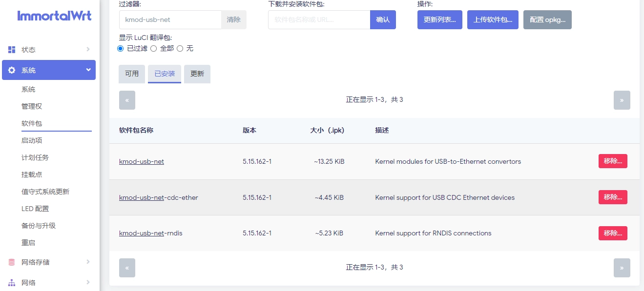Switch to the 可用 tab
644x291 pixels.
(x=132, y=74)
